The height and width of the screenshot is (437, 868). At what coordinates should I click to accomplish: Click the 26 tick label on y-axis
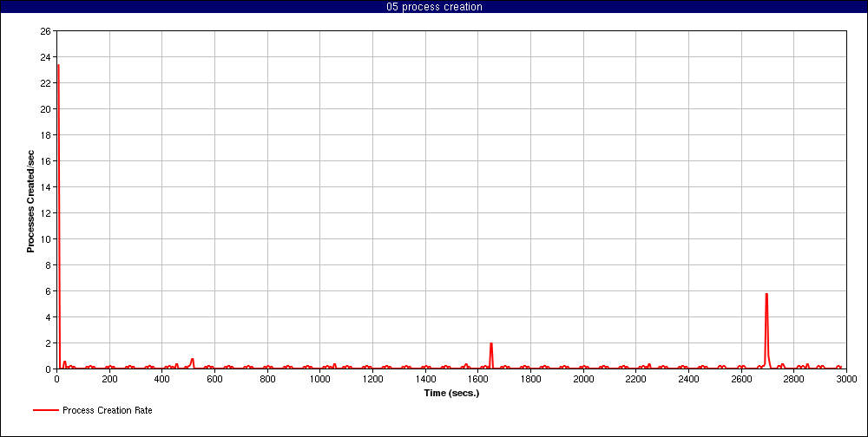pyautogui.click(x=45, y=31)
